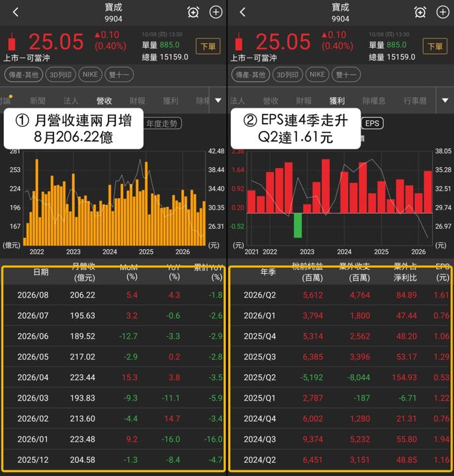Select 2025/12 revenue row
The width and height of the screenshot is (454, 476).
coord(113,459)
